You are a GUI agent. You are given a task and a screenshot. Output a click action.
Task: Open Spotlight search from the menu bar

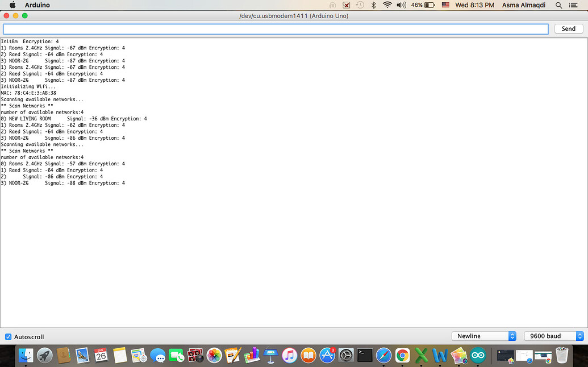pos(557,5)
